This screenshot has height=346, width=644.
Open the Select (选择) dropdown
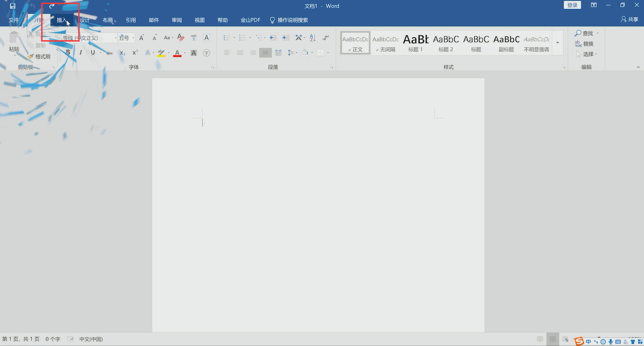click(597, 54)
